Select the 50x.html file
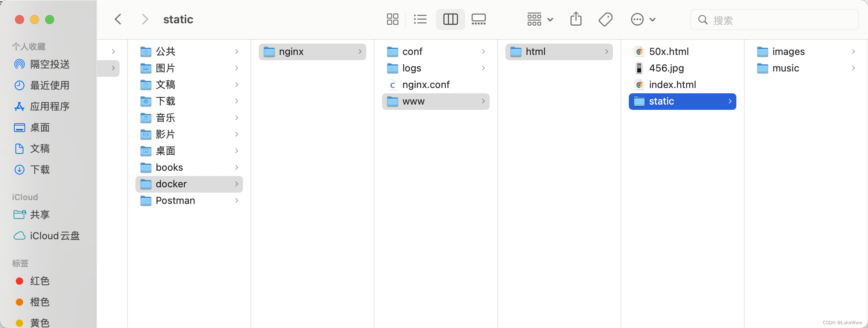This screenshot has height=328, width=868. pyautogui.click(x=683, y=52)
